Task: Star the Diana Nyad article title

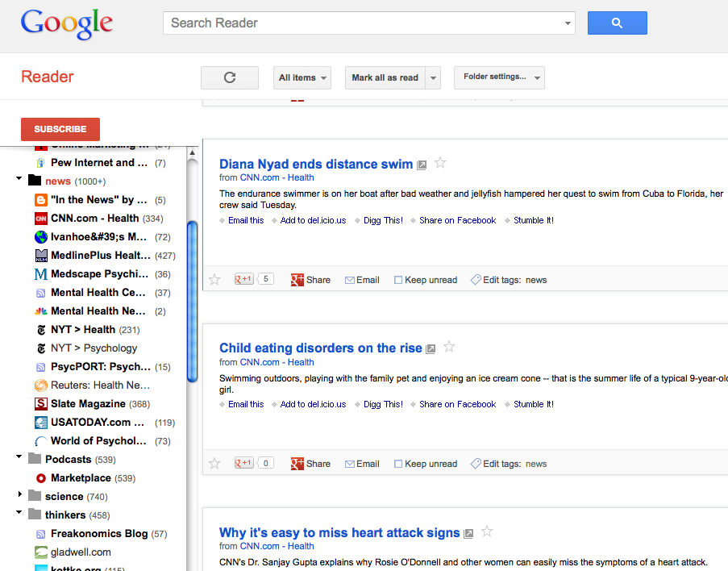Action: (440, 163)
